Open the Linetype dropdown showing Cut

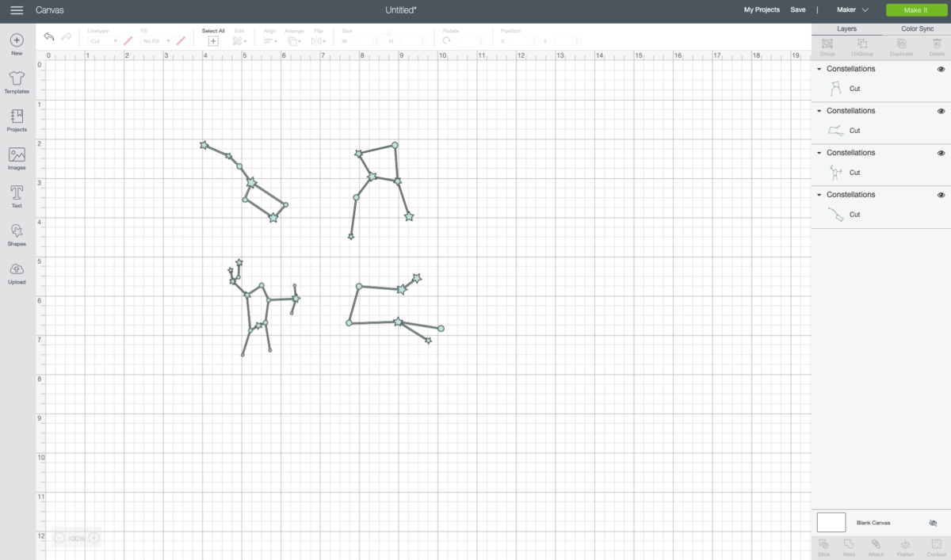pos(102,40)
